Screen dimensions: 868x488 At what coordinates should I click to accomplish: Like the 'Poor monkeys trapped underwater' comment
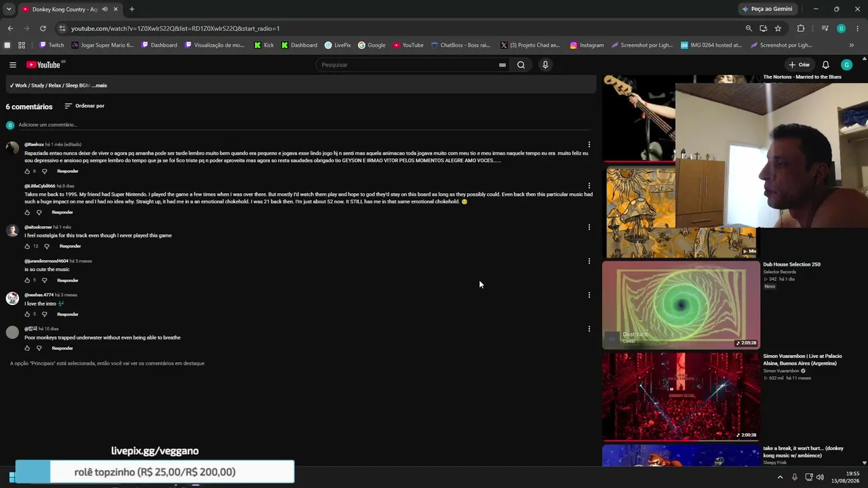[x=27, y=348]
